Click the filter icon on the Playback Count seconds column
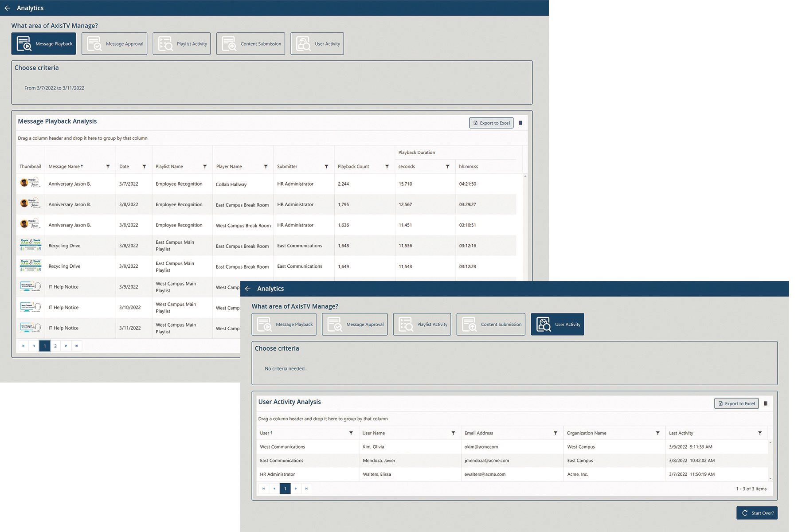 pos(447,166)
